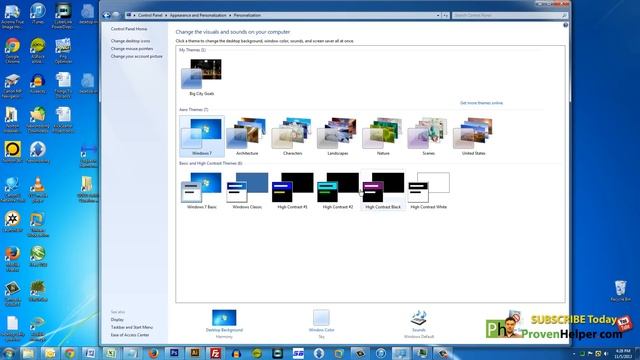Click the system tray volume icon

606,353
